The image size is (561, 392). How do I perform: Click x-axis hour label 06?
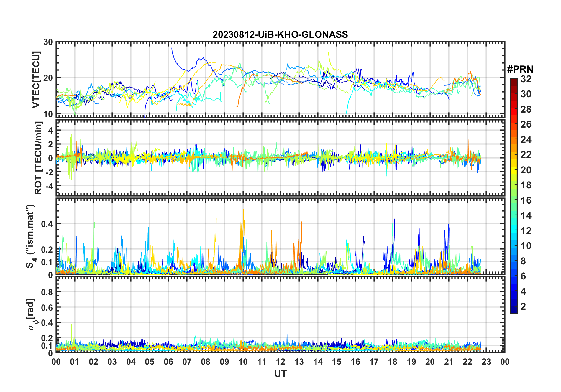click(168, 362)
